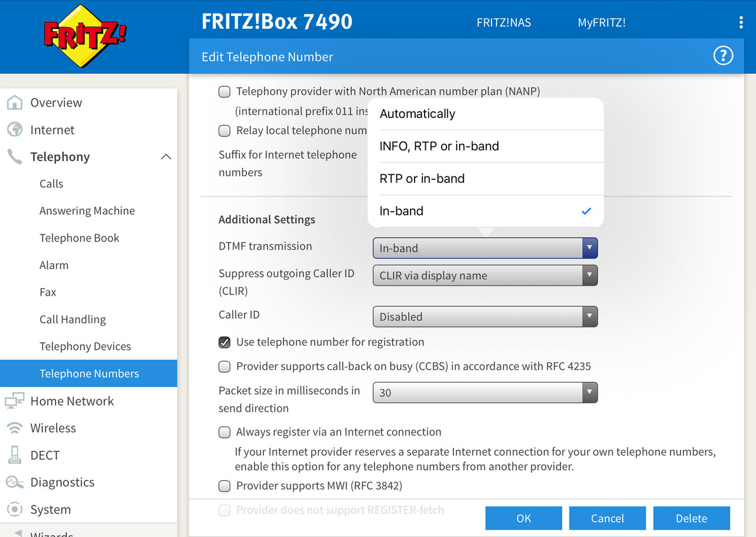Click the System gear icon
756x537 pixels.
pyautogui.click(x=14, y=509)
